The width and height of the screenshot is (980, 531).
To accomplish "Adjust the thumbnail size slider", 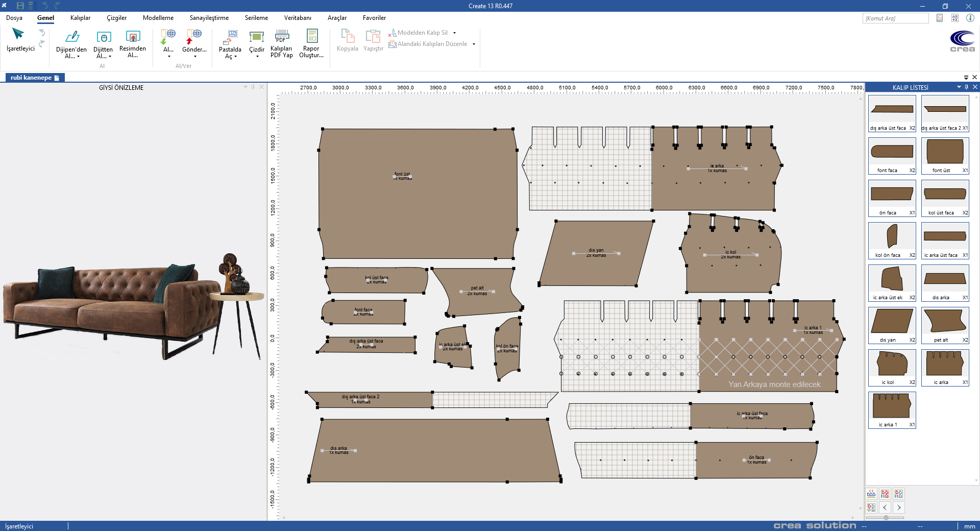I will (886, 518).
